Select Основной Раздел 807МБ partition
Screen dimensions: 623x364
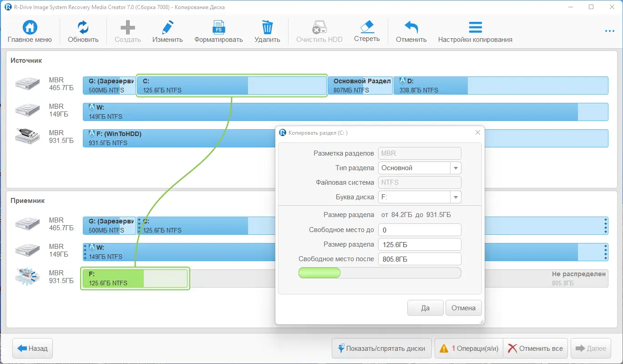(360, 86)
